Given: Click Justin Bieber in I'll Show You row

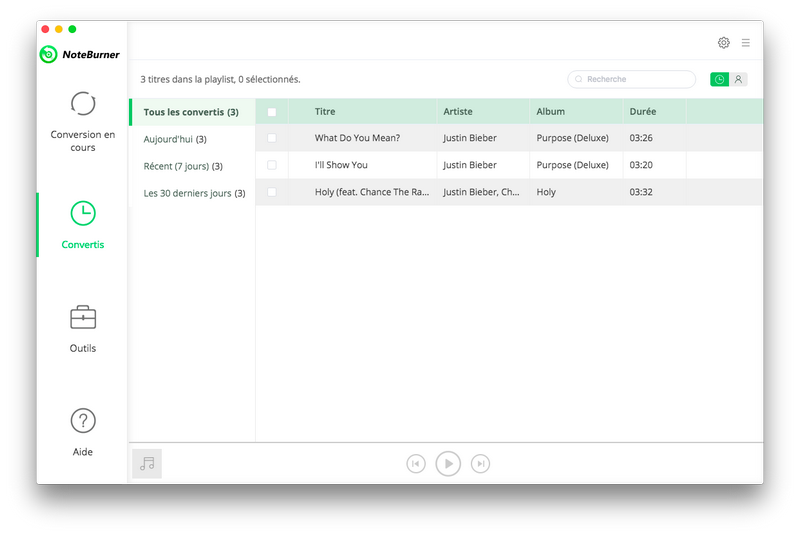Looking at the screenshot, I should coord(469,165).
